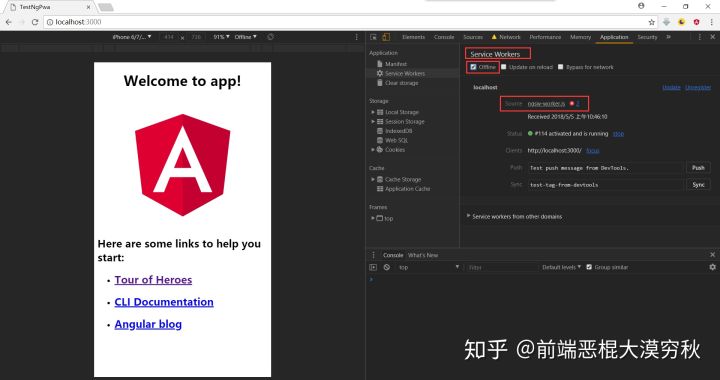
Task: Click the Push button
Action: pos(698,168)
